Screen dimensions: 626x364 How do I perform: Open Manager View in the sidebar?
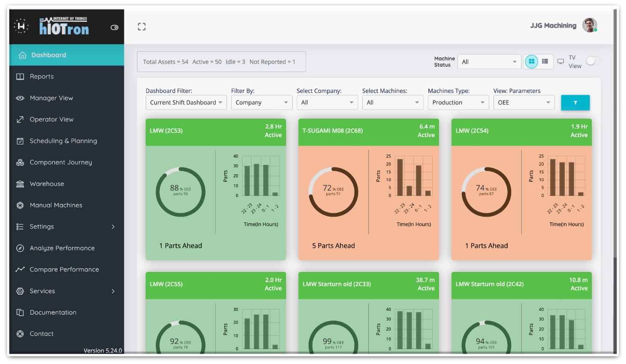pos(66,98)
